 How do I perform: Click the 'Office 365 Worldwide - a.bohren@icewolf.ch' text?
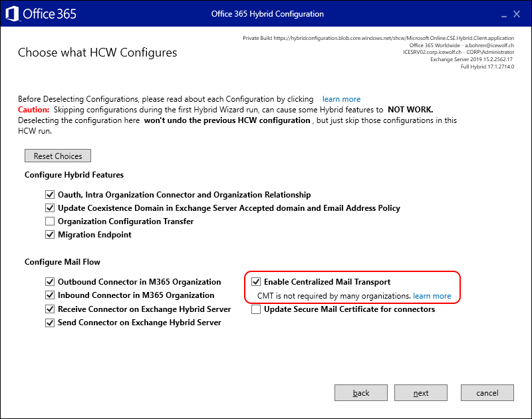click(462, 45)
